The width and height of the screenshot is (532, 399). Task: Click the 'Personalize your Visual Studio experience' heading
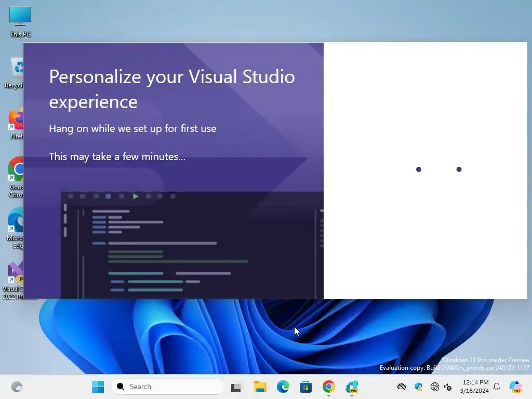(x=171, y=89)
